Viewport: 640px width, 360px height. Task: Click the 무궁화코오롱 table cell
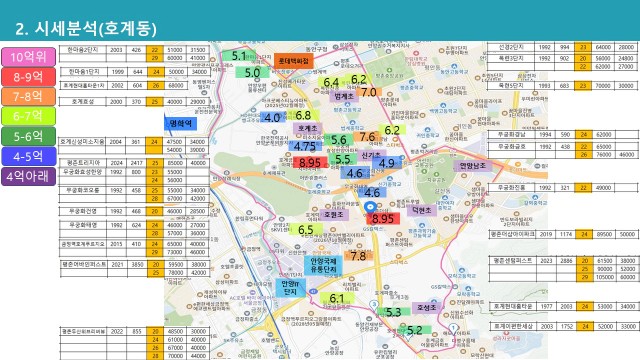click(x=83, y=190)
